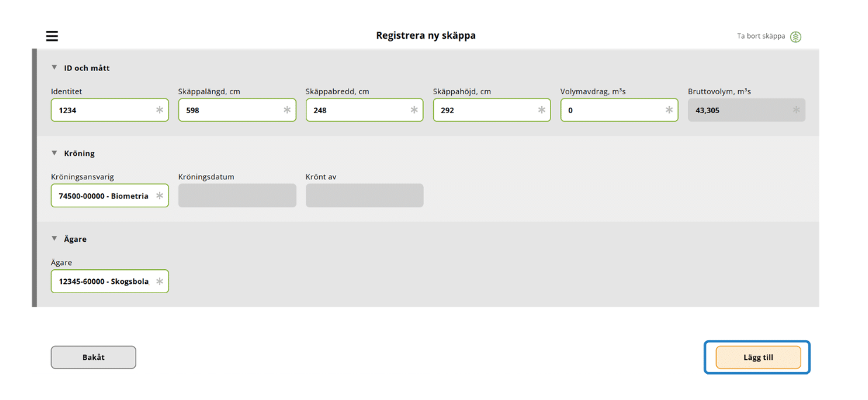Collapse the Ägare section
The width and height of the screenshot is (868, 400).
[54, 238]
